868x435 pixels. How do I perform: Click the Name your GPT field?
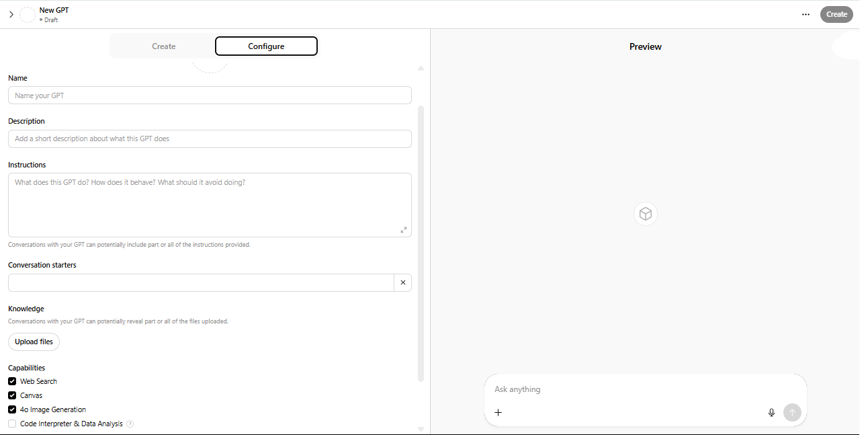pos(210,95)
